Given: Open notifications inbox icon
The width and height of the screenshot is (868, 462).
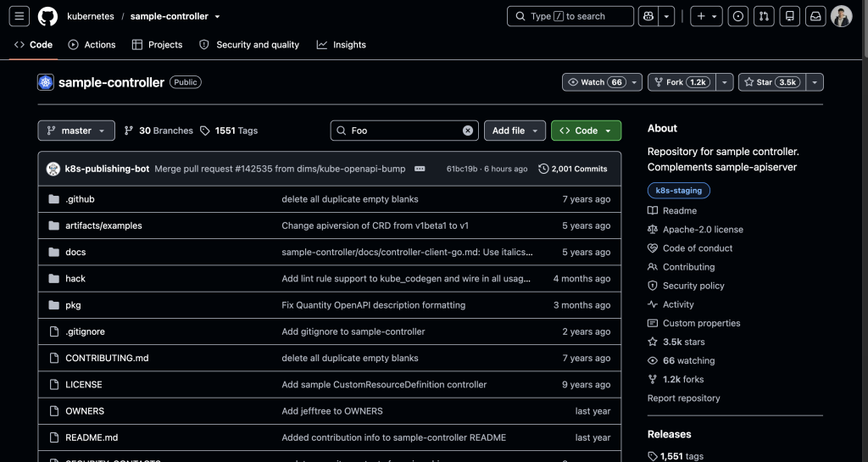Looking at the screenshot, I should [x=815, y=17].
